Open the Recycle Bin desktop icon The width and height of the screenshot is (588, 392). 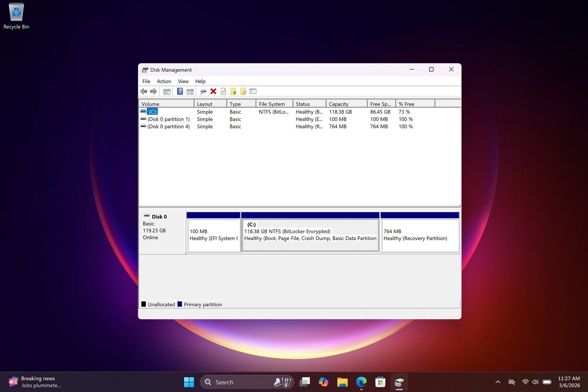pos(16,17)
